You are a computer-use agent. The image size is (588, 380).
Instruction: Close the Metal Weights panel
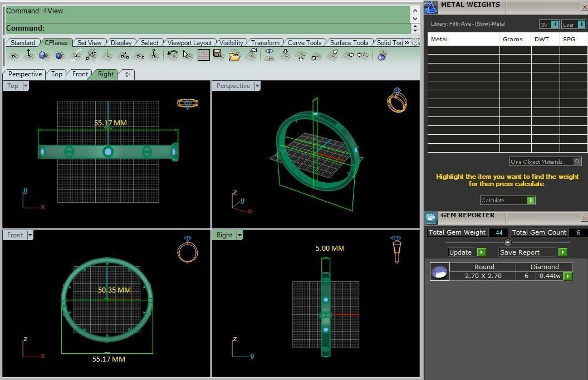[x=584, y=7]
